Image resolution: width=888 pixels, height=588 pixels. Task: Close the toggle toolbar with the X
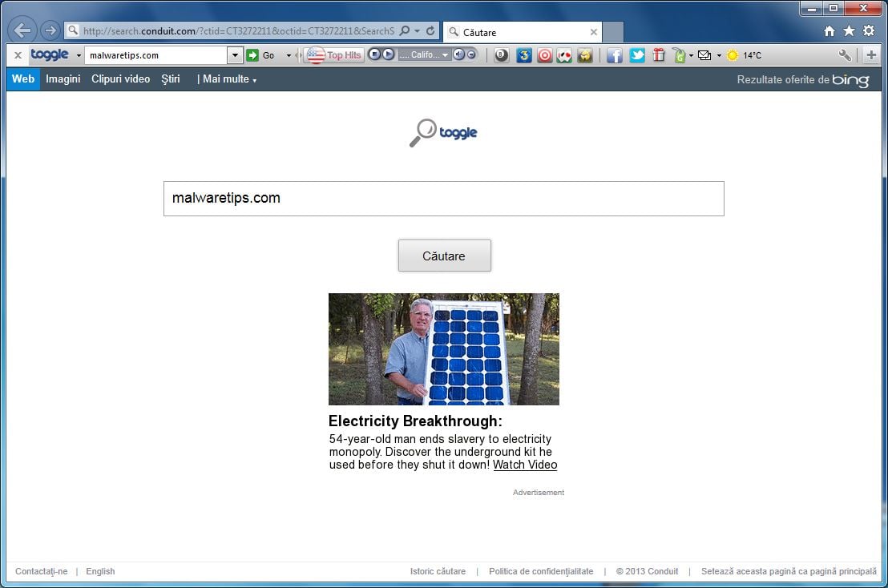18,55
